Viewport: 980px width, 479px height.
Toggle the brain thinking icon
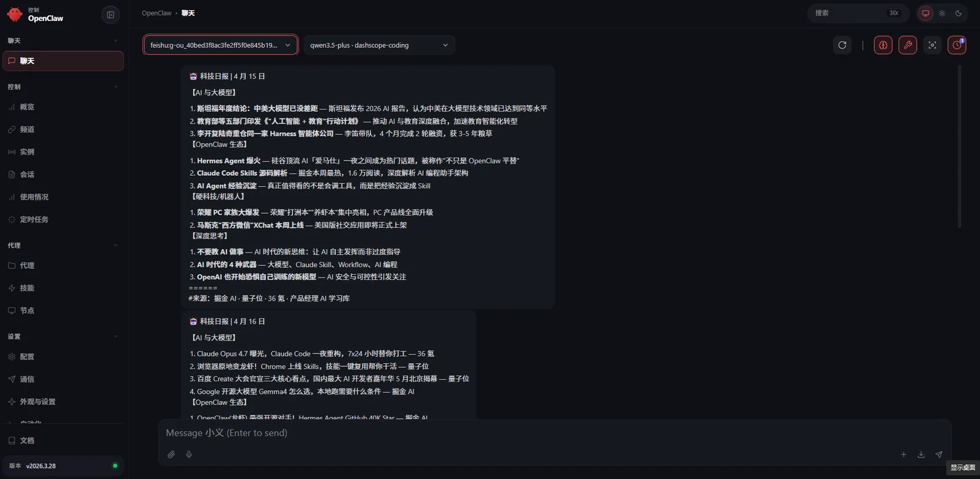pos(883,45)
